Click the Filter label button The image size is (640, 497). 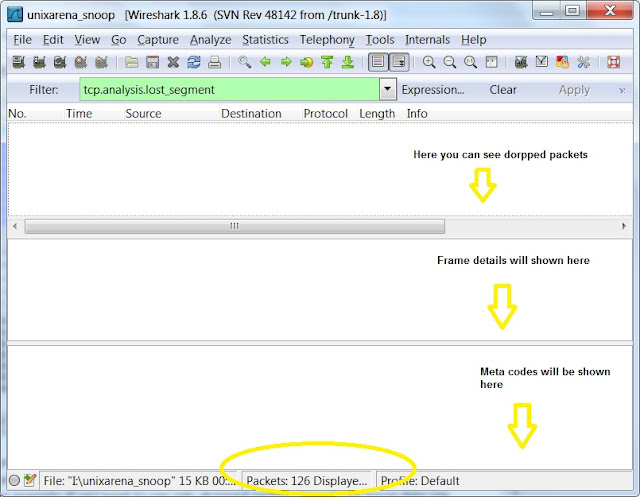coord(44,90)
